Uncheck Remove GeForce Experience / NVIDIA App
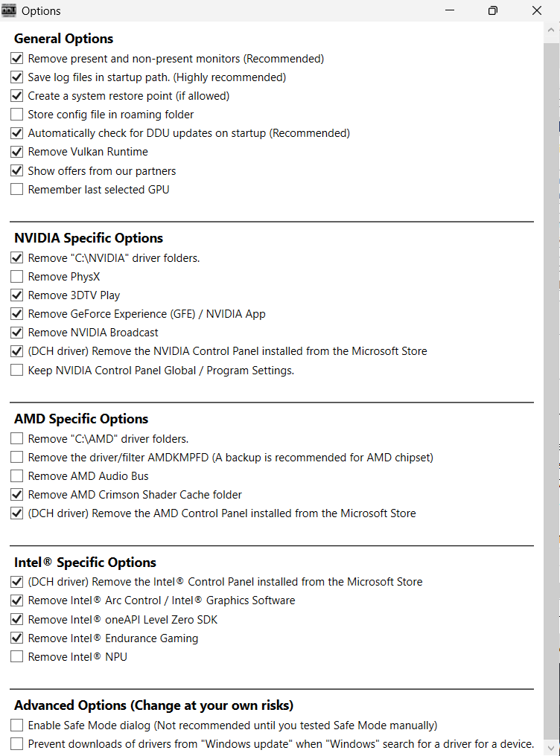560x756 pixels. point(17,314)
